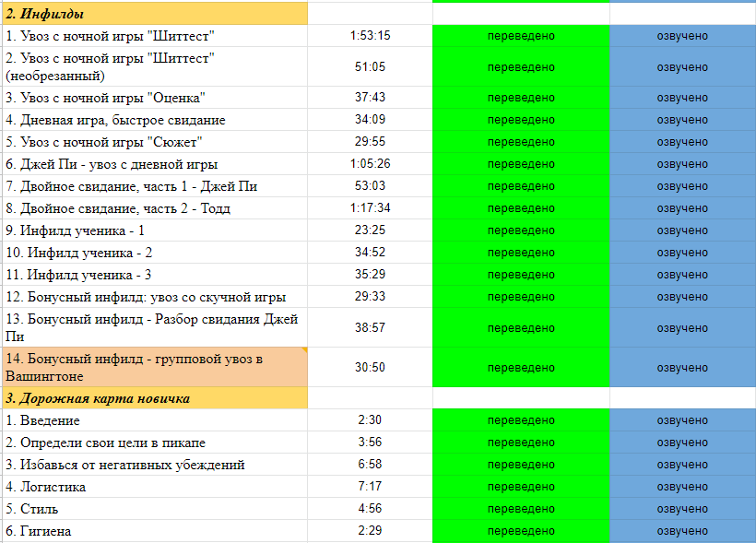Select the highlighted 'групповой увоз в Вашингтоне' cell

tap(153, 367)
